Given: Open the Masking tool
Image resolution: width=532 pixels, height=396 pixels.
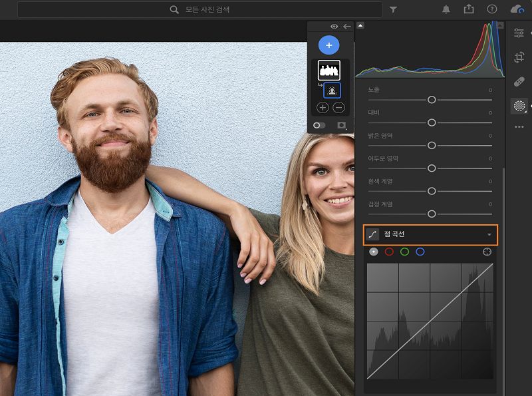Looking at the screenshot, I should point(519,106).
